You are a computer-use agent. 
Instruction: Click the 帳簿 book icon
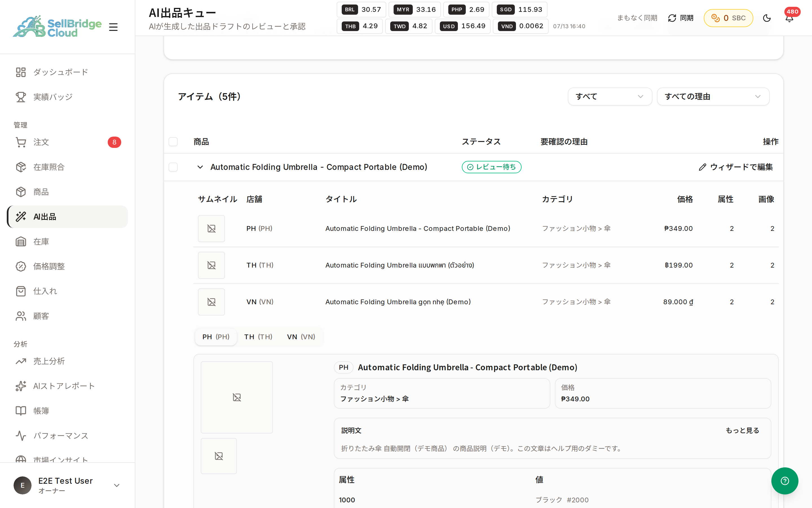pyautogui.click(x=21, y=411)
